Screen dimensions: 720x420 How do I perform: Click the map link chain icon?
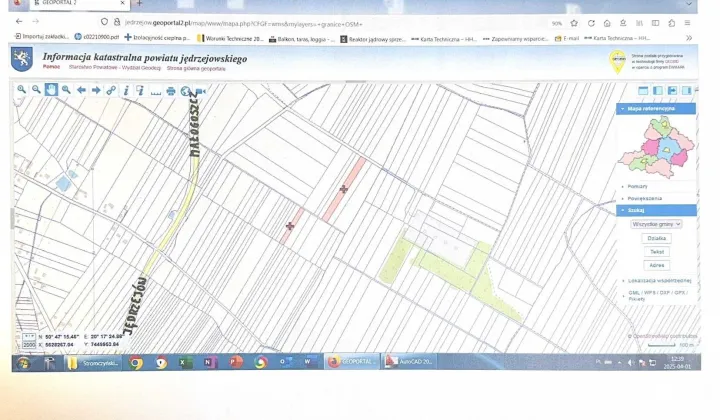[x=112, y=90]
